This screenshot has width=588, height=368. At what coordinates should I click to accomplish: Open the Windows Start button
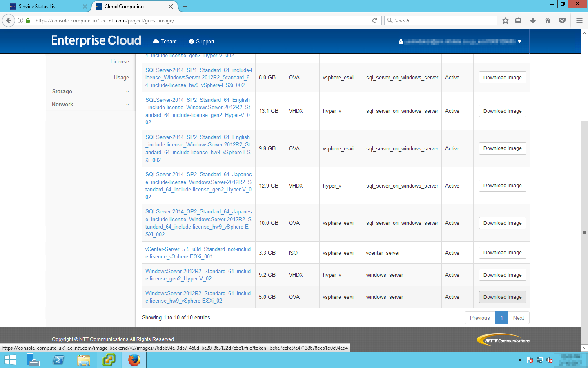point(10,360)
